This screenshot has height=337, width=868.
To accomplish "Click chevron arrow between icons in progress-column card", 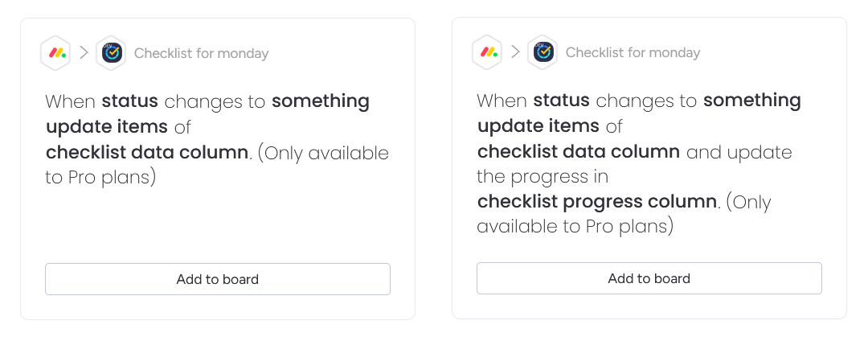I will [x=515, y=52].
